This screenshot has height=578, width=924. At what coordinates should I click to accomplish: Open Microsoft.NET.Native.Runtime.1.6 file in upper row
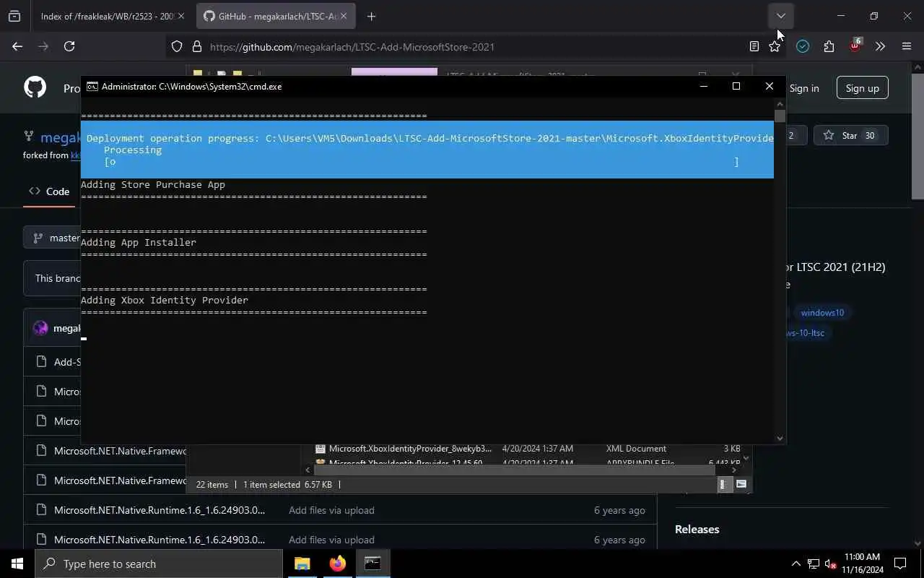click(x=160, y=510)
